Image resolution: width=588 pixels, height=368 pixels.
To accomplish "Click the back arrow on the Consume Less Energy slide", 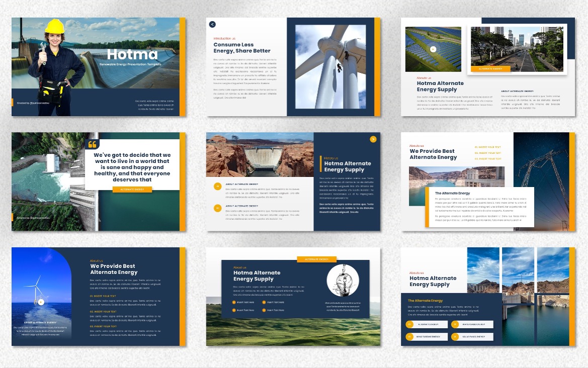I will tap(212, 24).
